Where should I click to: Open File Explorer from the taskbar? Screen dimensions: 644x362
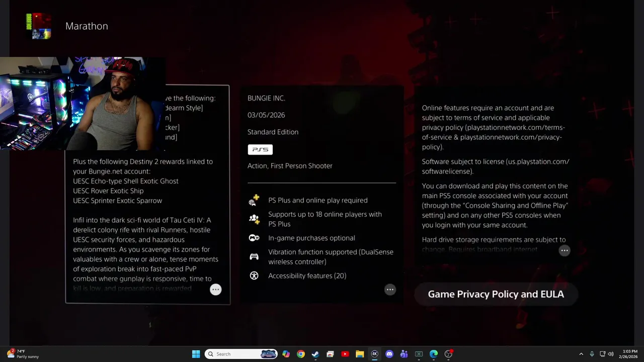click(360, 354)
